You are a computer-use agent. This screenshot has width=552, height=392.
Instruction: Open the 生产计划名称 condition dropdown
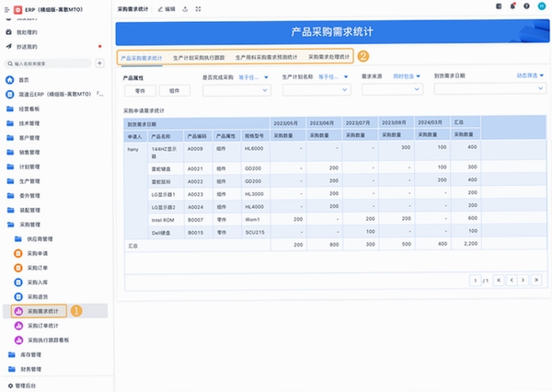333,76
